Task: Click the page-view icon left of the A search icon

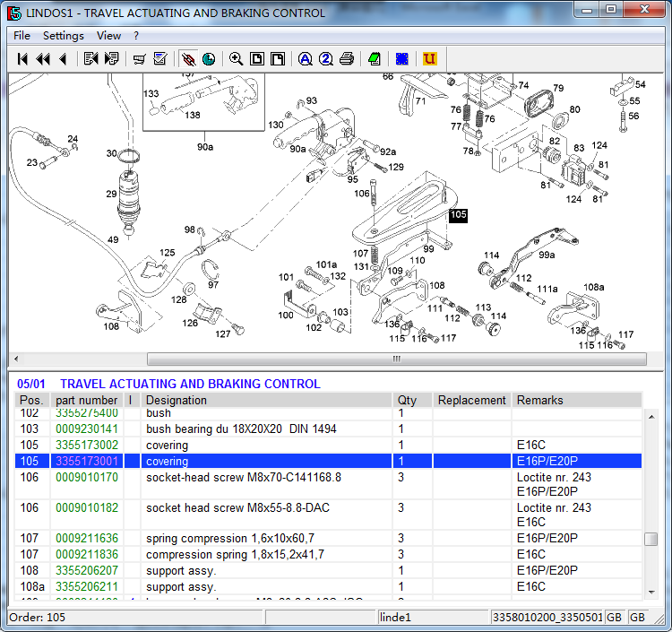Action: (278, 59)
